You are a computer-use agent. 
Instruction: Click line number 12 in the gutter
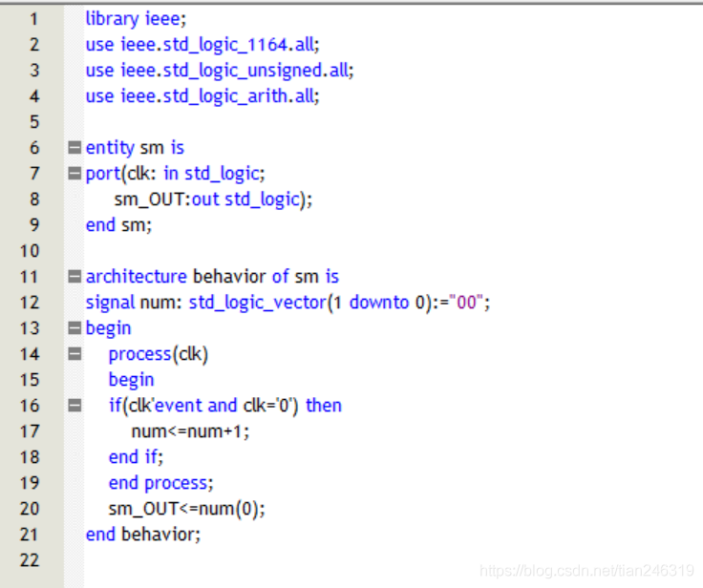coord(30,303)
